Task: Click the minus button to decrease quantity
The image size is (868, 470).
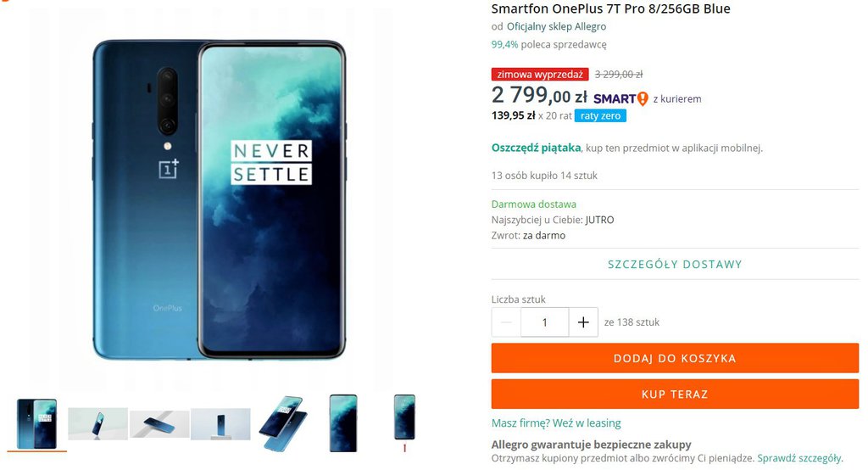Action: pos(506,322)
